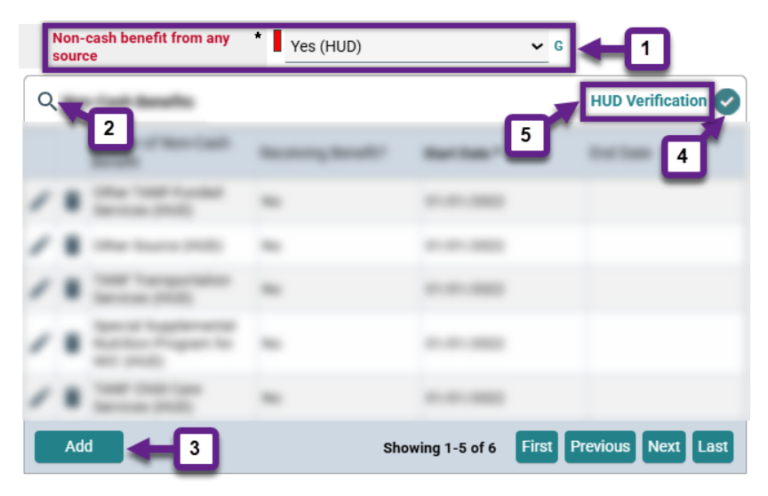Sort by the Receiving Benefit column header

(323, 153)
